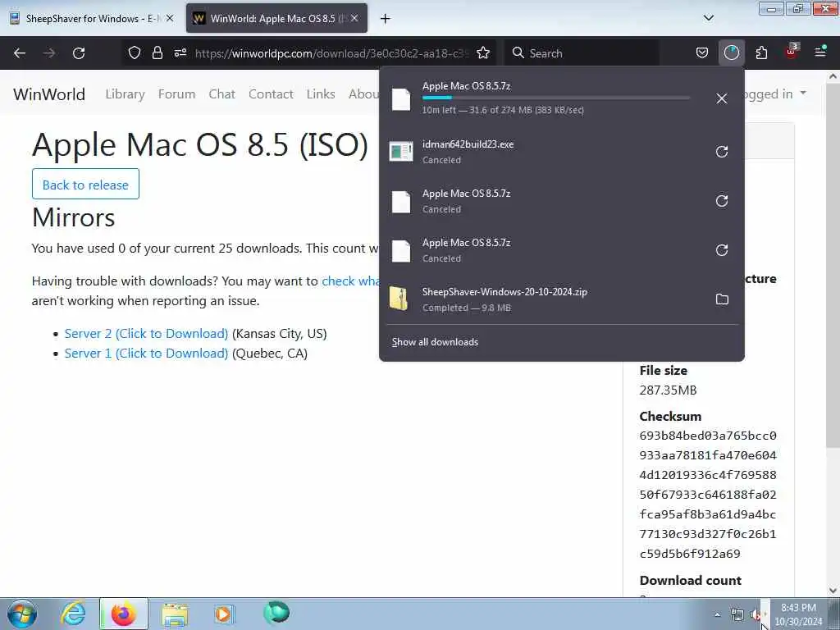840x630 pixels.
Task: Switch to the SheepShaver for Windows tab
Action: [x=92, y=18]
